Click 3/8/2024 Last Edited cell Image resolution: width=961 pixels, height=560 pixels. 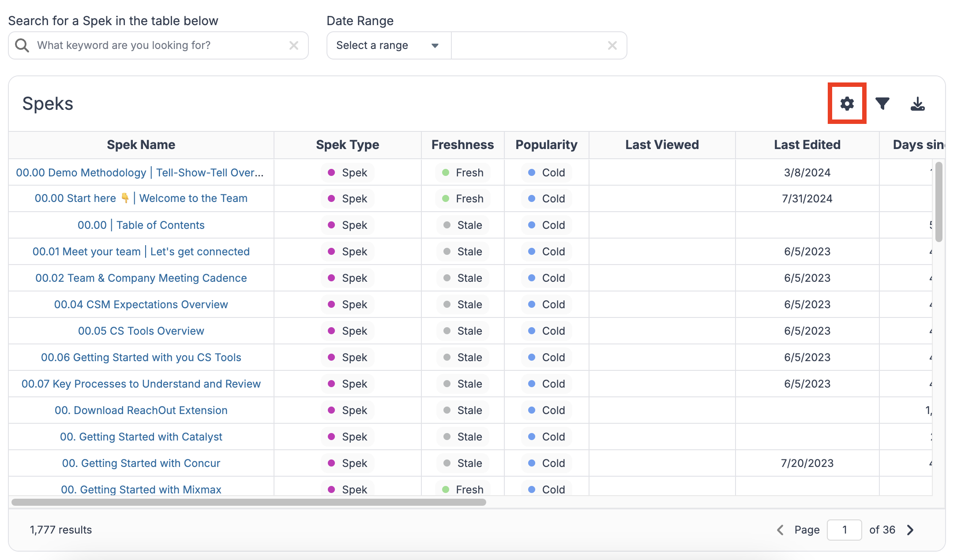(x=807, y=172)
